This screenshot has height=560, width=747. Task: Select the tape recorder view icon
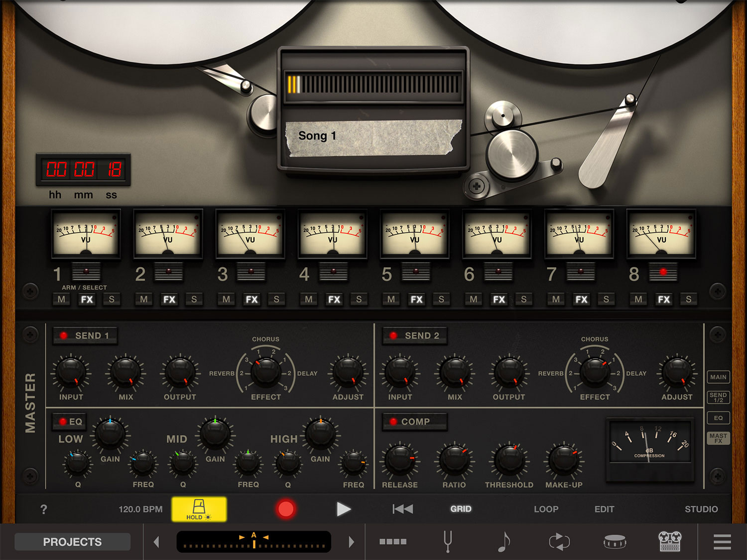tap(670, 542)
